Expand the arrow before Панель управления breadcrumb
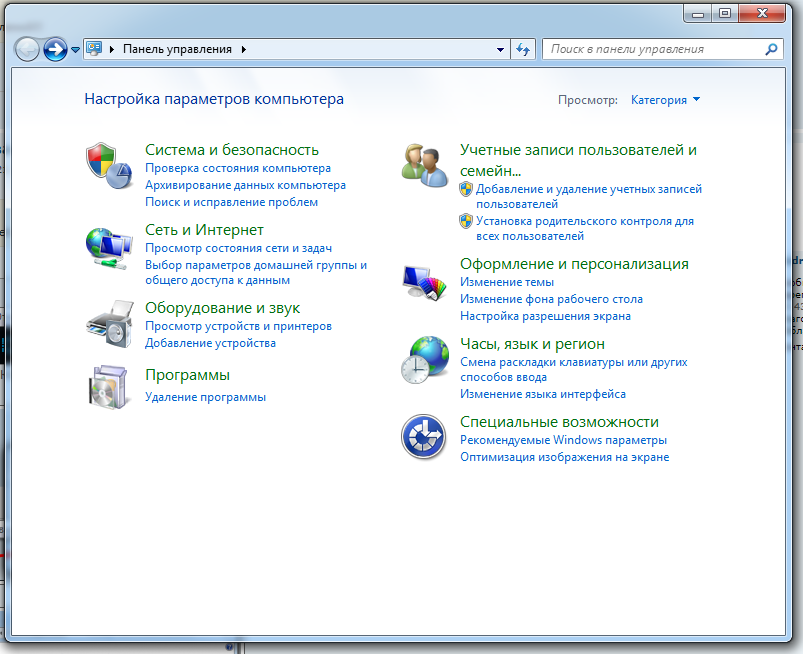 [112, 49]
